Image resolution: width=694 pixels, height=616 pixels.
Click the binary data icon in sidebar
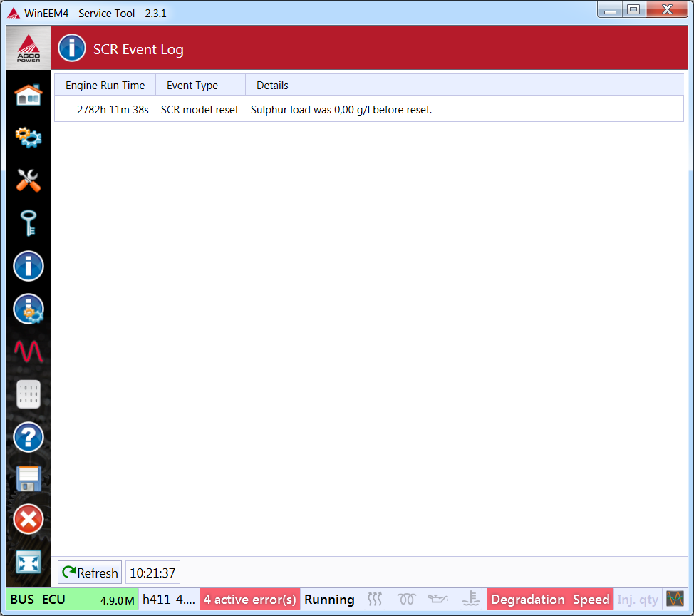[x=29, y=394]
